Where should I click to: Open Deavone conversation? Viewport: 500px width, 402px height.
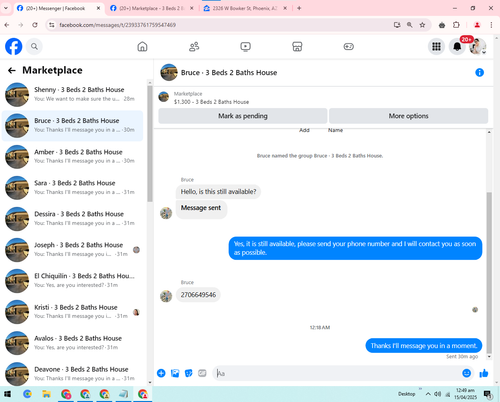click(x=72, y=373)
